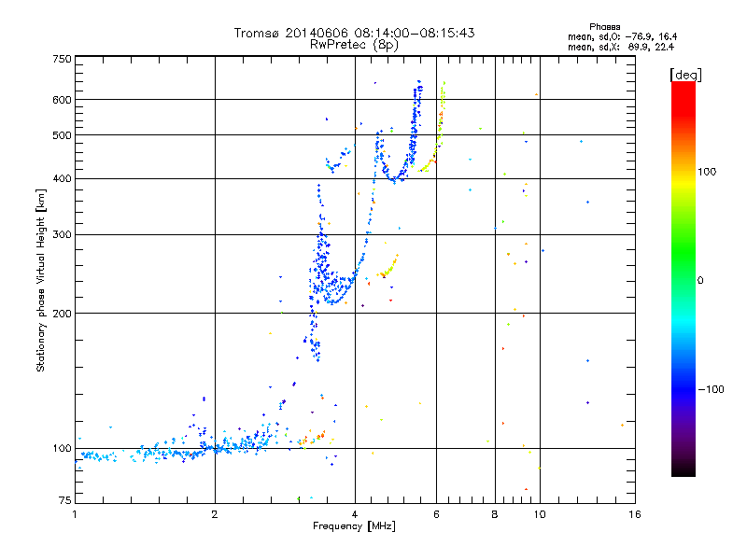
Task: Click x-axis tick label '6'
Action: coord(436,514)
